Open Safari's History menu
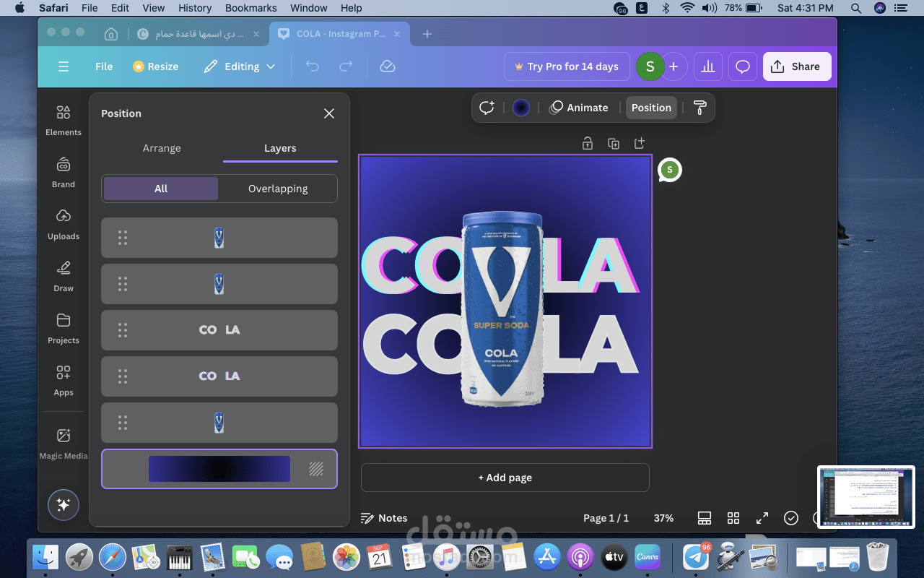Screen dimensions: 924x578 [x=195, y=8]
